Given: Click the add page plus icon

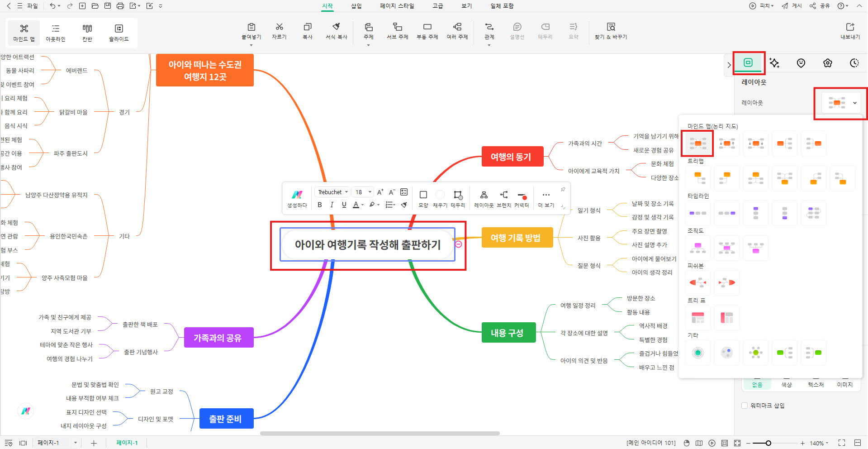Looking at the screenshot, I should tap(94, 443).
